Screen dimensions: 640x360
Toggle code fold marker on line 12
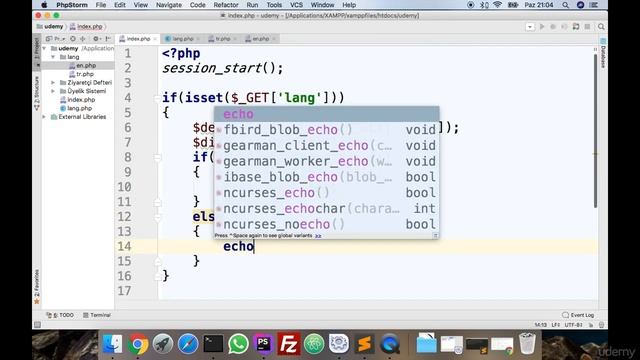click(x=158, y=217)
